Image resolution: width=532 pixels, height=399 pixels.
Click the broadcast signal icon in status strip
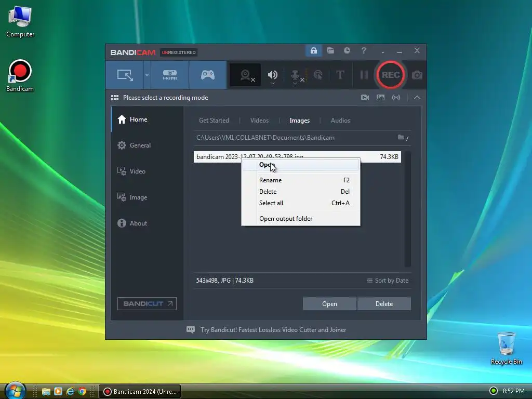pyautogui.click(x=396, y=98)
